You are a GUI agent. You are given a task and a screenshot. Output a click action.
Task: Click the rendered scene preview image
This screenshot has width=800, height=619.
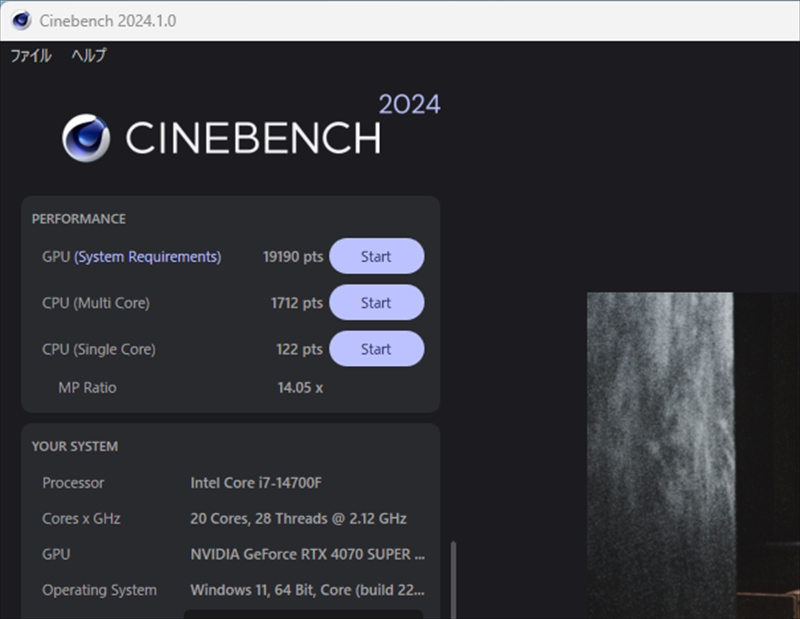(x=693, y=455)
